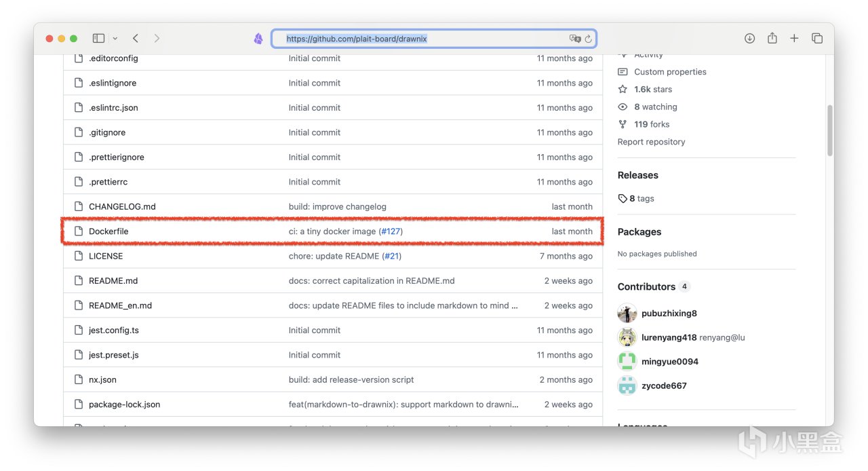Open lurenyang418 contributor profile
868x471 pixels.
click(669, 337)
